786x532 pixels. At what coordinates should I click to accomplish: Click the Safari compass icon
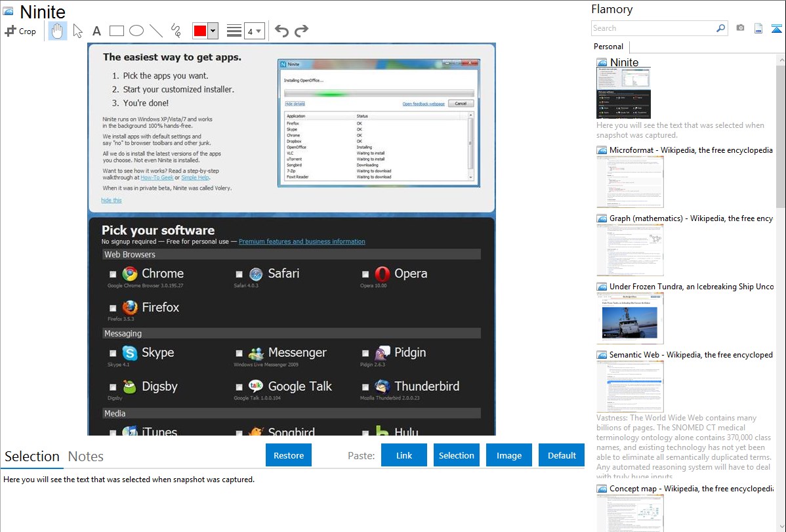pos(256,274)
